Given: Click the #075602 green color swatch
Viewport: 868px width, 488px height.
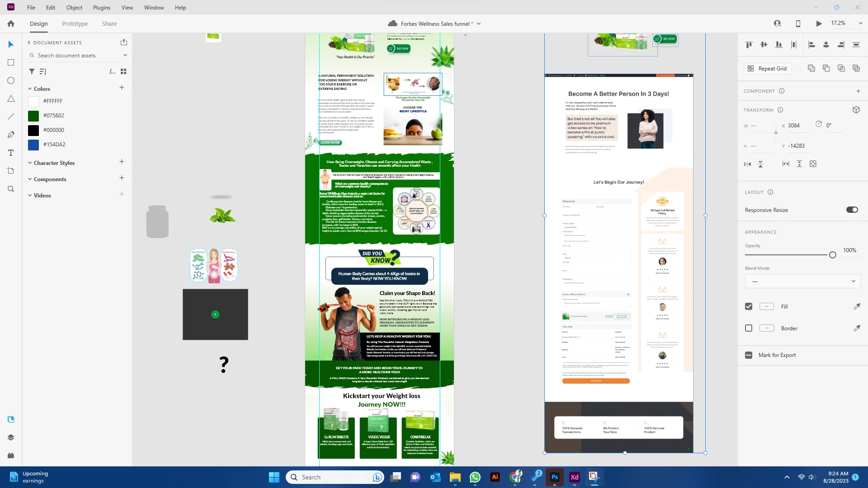Looking at the screenshot, I should click(x=33, y=116).
